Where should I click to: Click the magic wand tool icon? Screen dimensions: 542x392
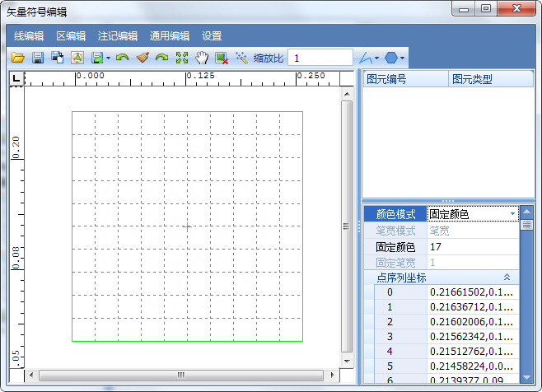[x=241, y=58]
